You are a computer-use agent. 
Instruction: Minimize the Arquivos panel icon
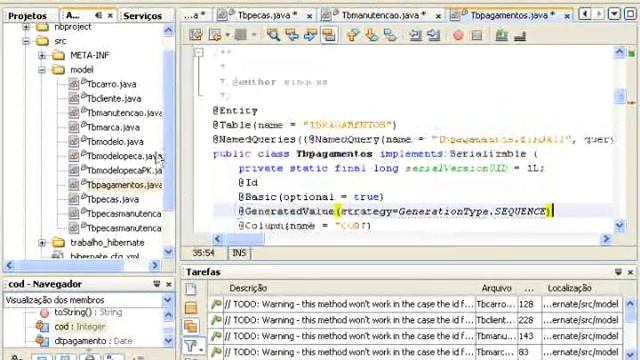coord(98,16)
